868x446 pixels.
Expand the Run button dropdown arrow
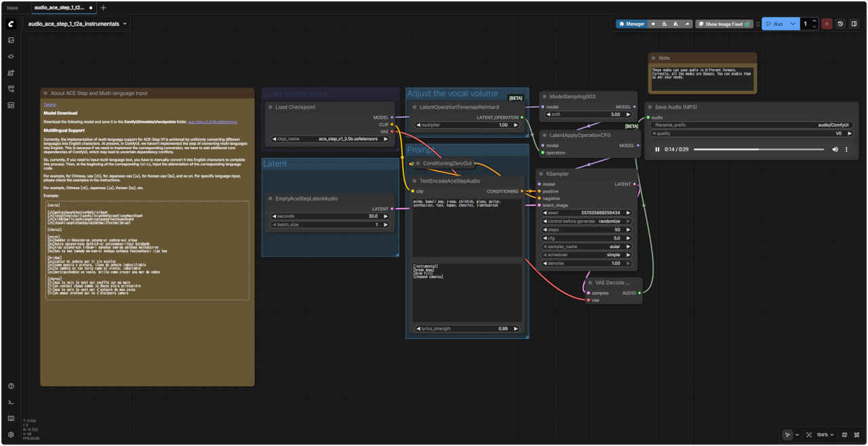tap(793, 24)
